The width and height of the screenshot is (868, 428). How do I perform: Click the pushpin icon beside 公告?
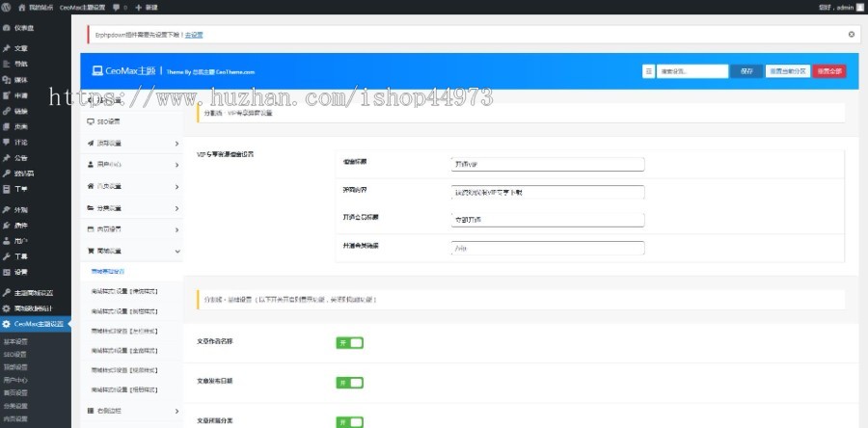6,157
